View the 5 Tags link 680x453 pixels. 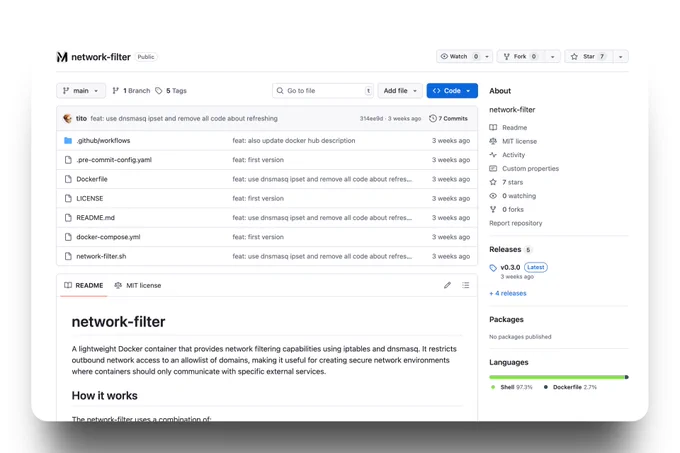(x=171, y=91)
